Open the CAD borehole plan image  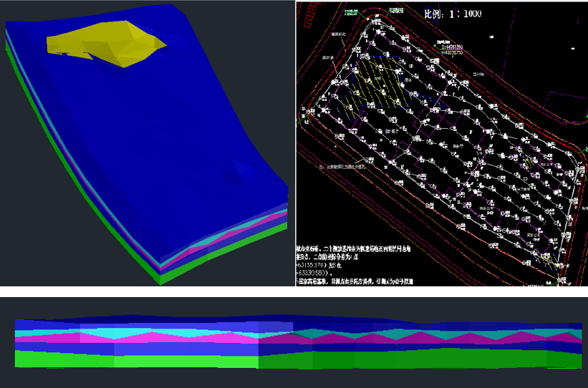442,144
